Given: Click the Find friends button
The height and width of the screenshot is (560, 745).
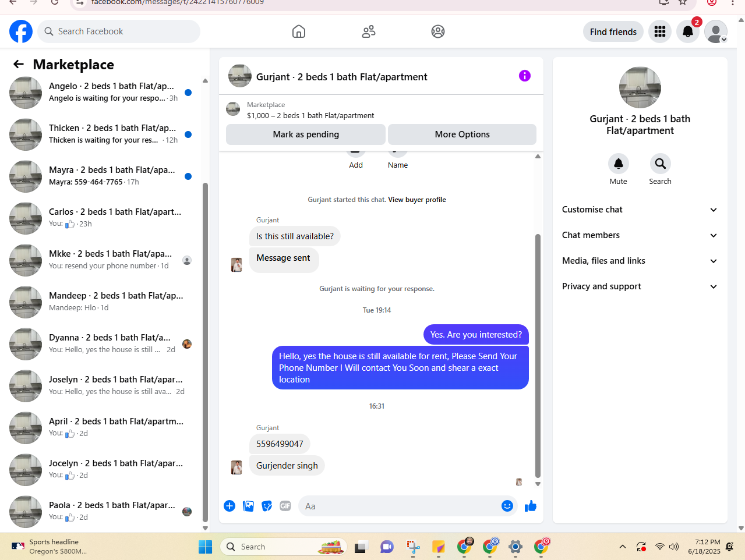Looking at the screenshot, I should click(613, 31).
